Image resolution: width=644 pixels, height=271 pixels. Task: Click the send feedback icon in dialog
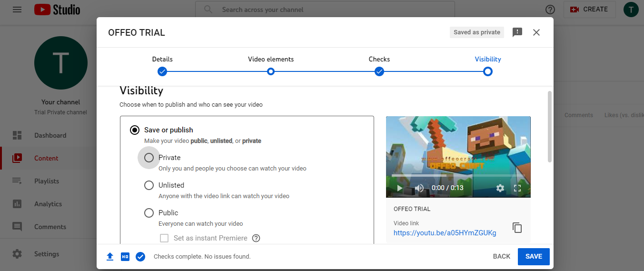pyautogui.click(x=517, y=32)
